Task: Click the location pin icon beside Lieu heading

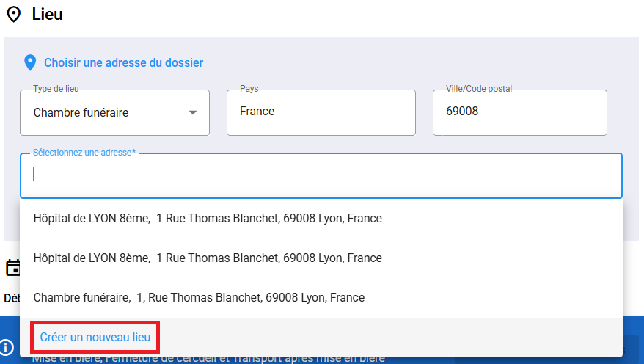Action: point(13,15)
